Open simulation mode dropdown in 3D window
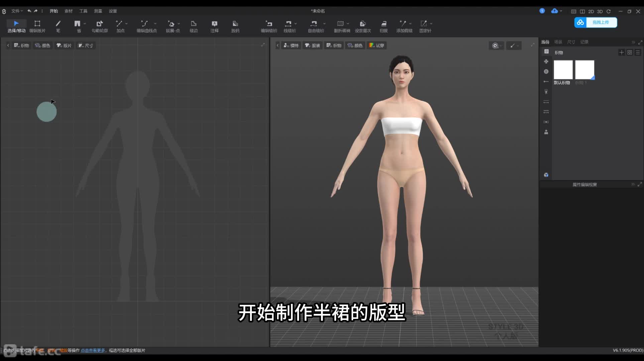Screen dimensions: 644x361 [x=496, y=45]
